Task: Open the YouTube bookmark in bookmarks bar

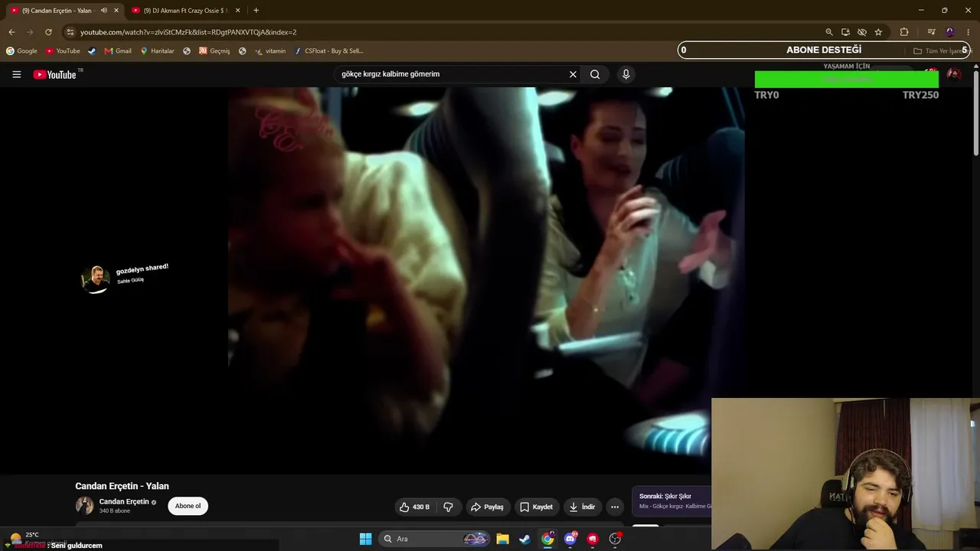Action: tap(63, 51)
